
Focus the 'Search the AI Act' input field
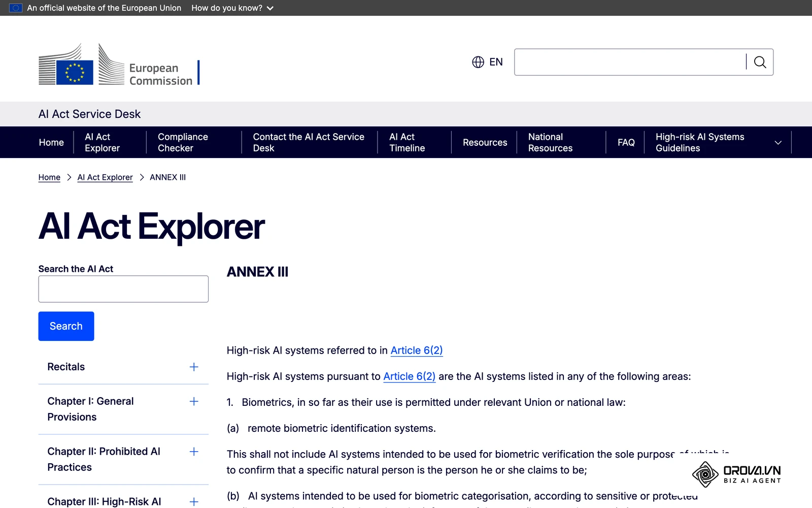123,289
